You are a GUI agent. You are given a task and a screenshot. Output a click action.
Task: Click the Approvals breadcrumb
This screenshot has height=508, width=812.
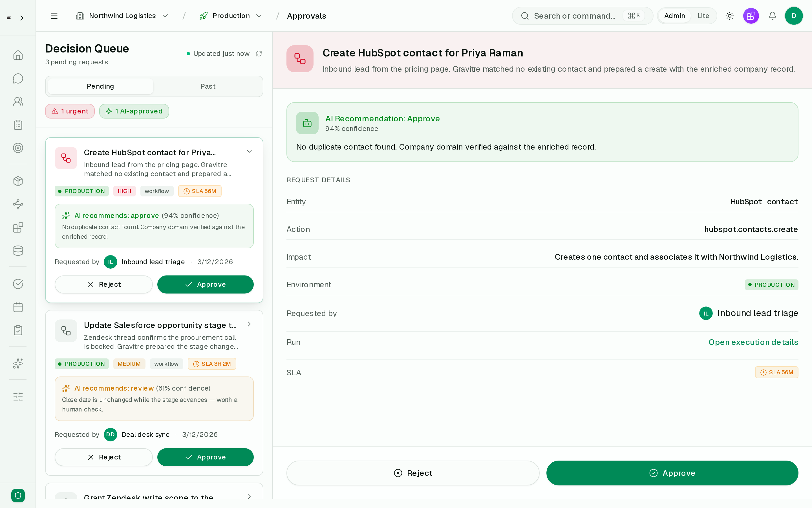coord(306,16)
